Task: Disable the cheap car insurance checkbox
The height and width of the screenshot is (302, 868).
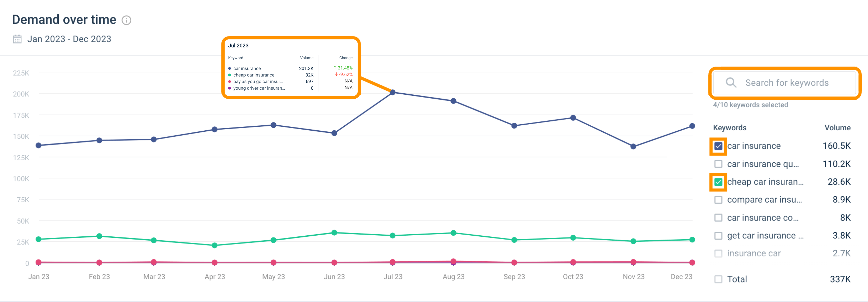Action: coord(718,181)
